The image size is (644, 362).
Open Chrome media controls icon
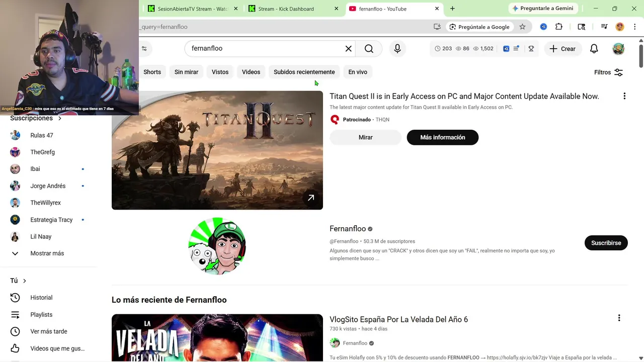coord(604,27)
